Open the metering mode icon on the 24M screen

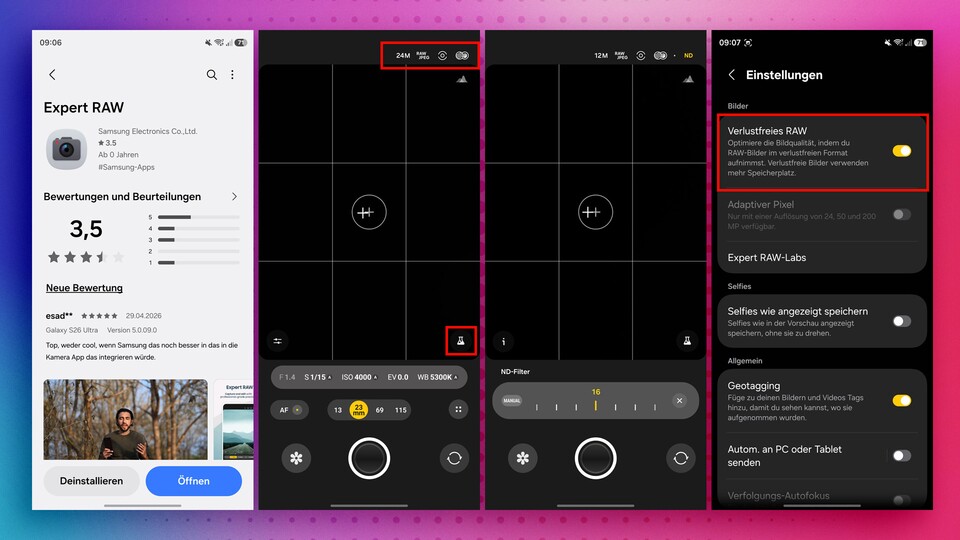point(442,56)
